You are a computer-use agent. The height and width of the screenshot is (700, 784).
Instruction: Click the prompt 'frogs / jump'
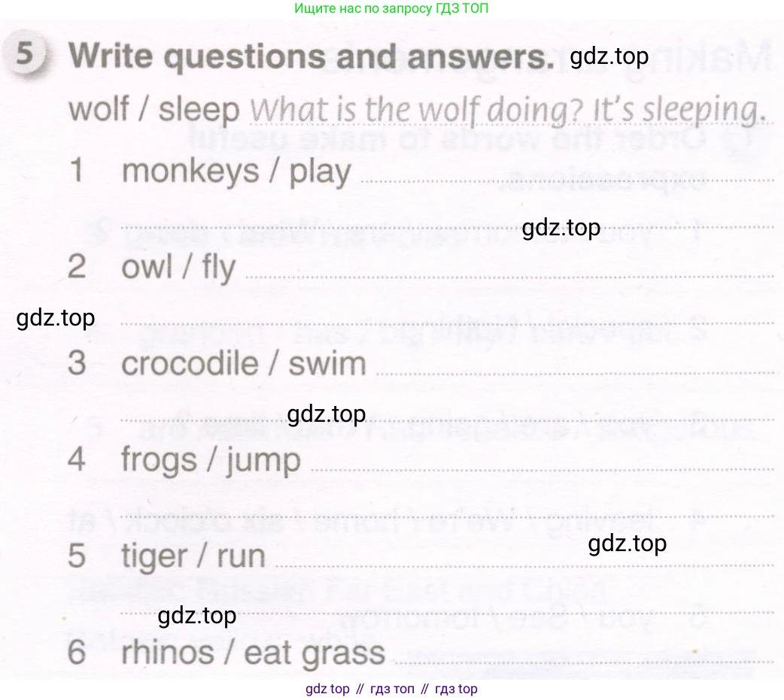[x=211, y=461]
